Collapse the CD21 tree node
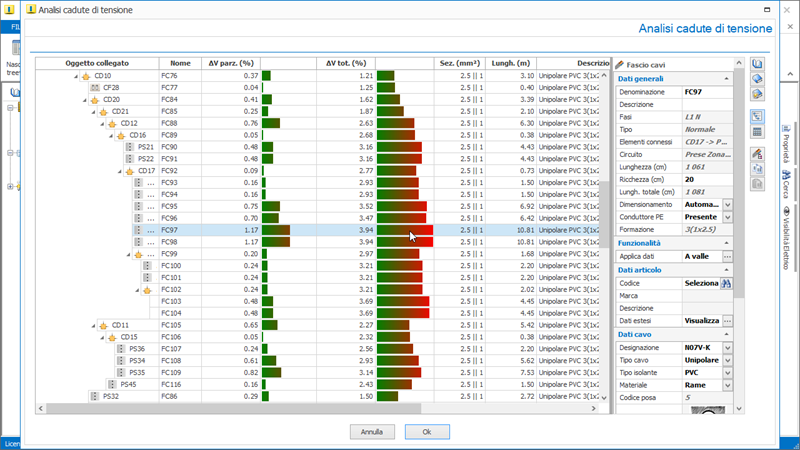800x450 pixels. coord(93,112)
